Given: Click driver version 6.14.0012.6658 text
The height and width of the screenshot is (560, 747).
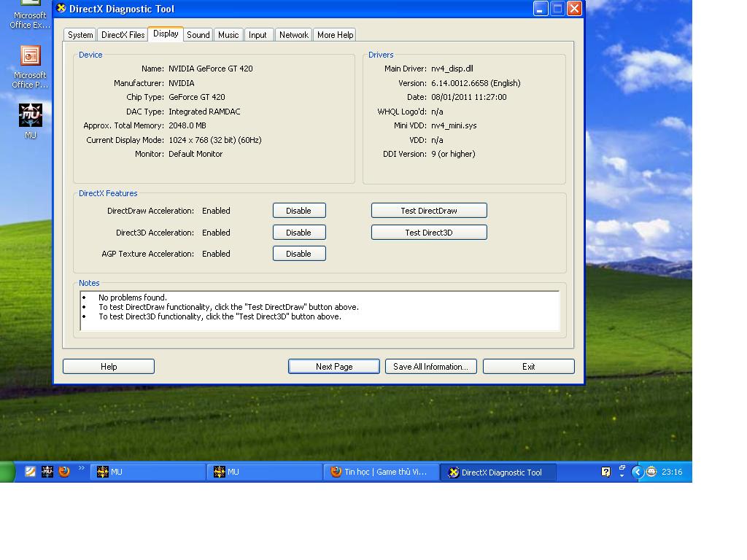Looking at the screenshot, I should click(476, 83).
